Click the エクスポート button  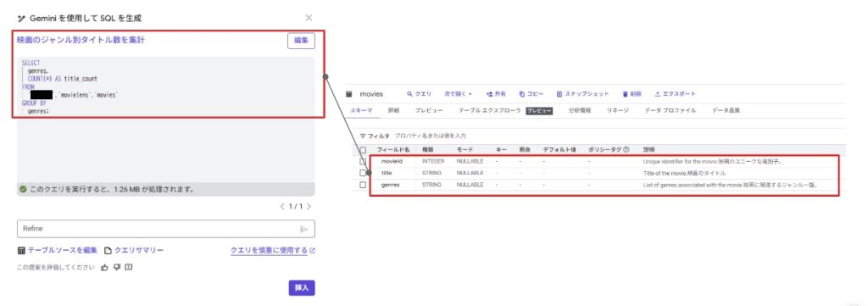pos(675,94)
